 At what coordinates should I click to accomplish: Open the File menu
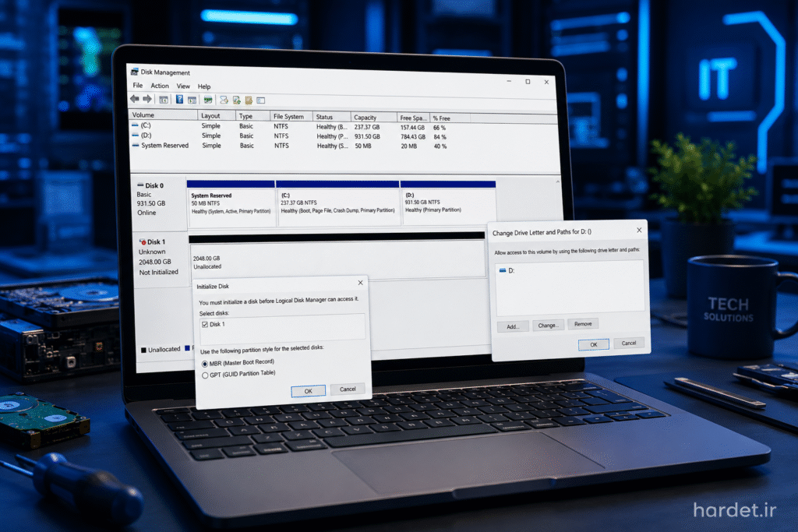[137, 86]
